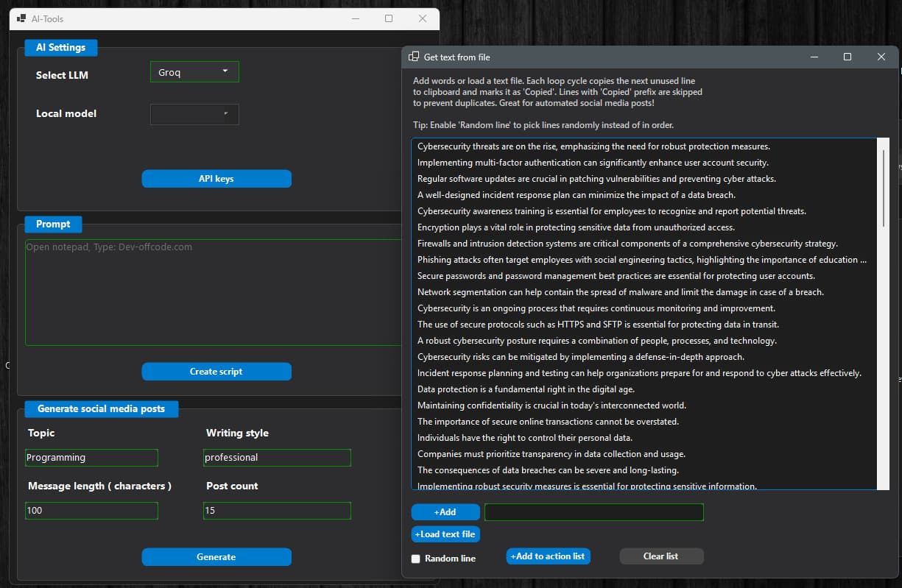Image resolution: width=902 pixels, height=588 pixels.
Task: Click the AI-Tools application icon in the title bar
Action: click(24, 18)
